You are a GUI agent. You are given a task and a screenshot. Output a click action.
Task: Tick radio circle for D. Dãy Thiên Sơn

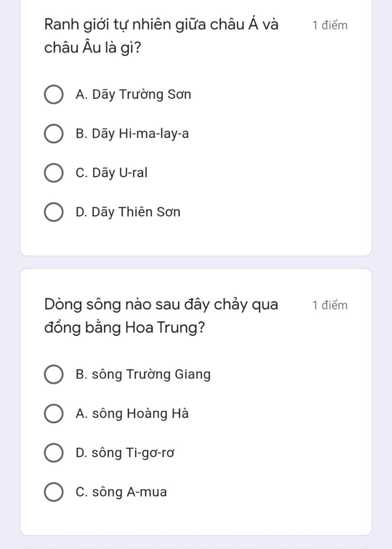click(x=54, y=212)
